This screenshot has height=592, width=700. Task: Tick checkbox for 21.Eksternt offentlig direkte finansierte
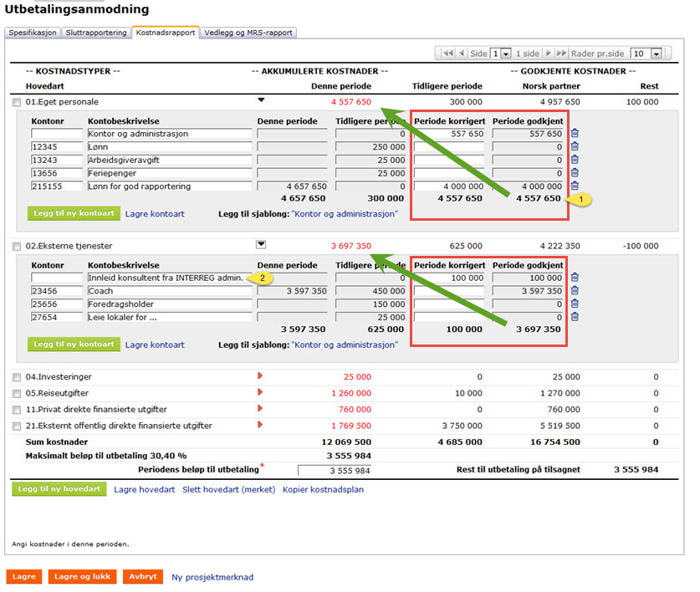point(17,426)
